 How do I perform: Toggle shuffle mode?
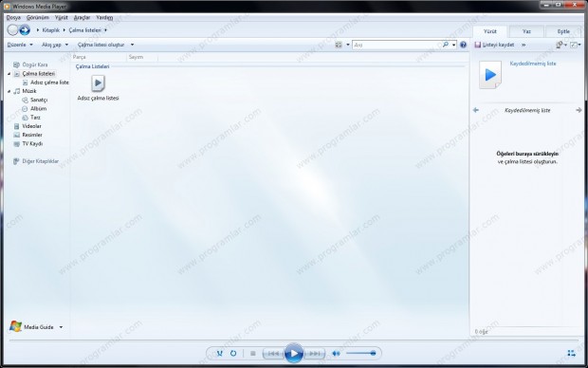(x=220, y=354)
